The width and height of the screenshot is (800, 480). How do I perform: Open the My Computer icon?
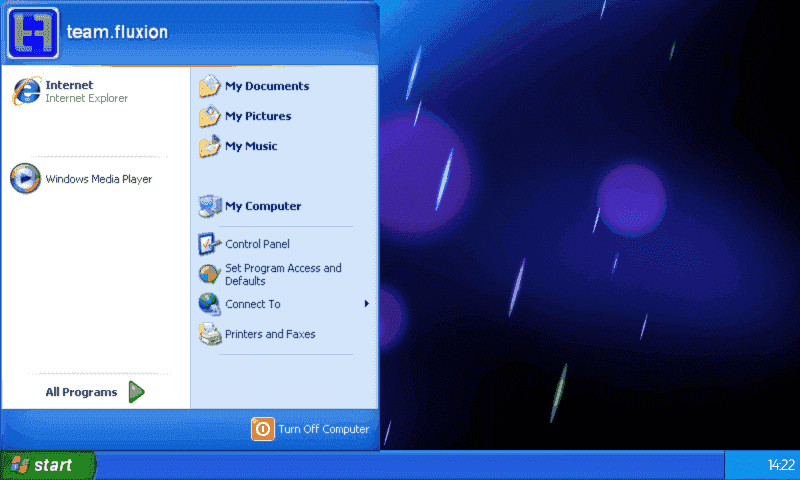tap(209, 206)
